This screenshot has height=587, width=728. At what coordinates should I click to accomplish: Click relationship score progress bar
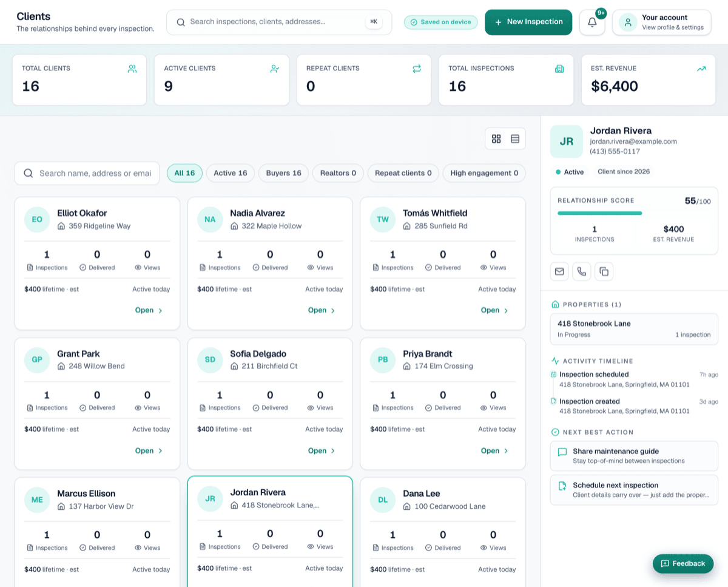[634, 213]
